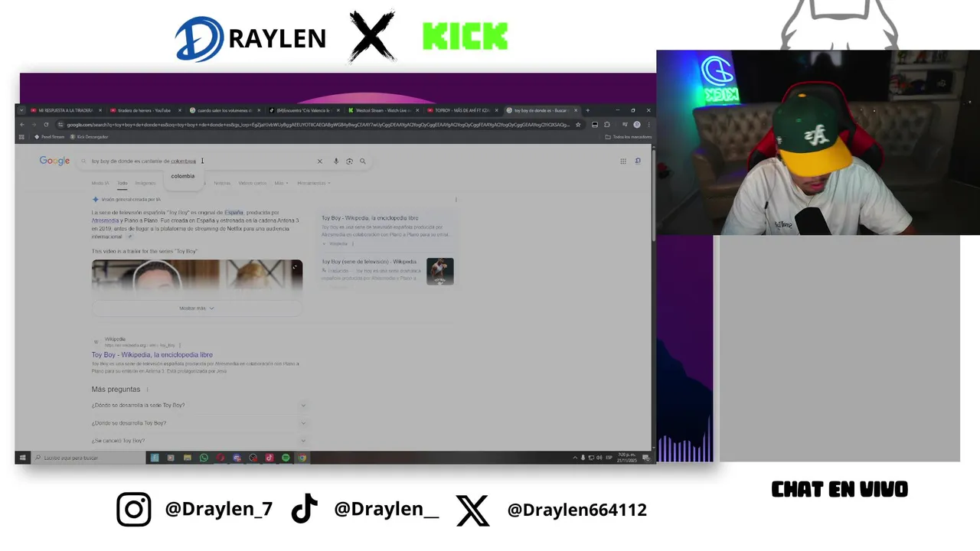Go back in Chrome browser
Image resolution: width=980 pixels, height=551 pixels.
point(22,125)
